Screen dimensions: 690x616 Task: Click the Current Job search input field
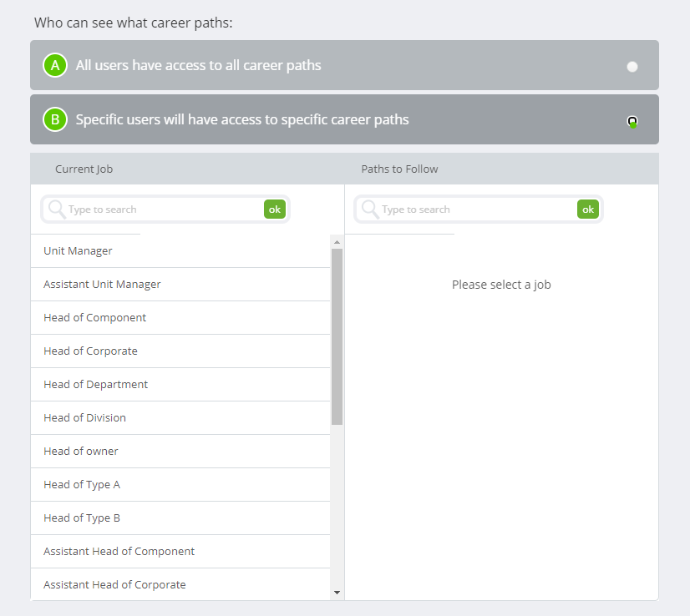coord(159,209)
